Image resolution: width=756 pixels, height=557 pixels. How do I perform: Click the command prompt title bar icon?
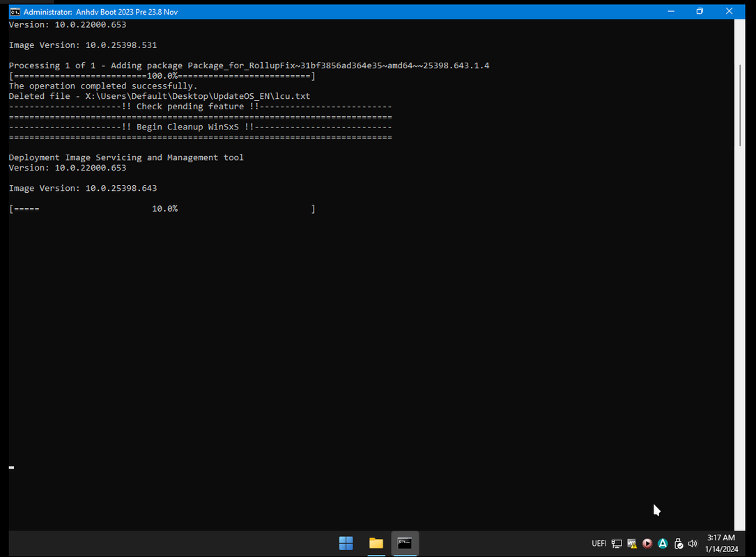pyautogui.click(x=15, y=12)
